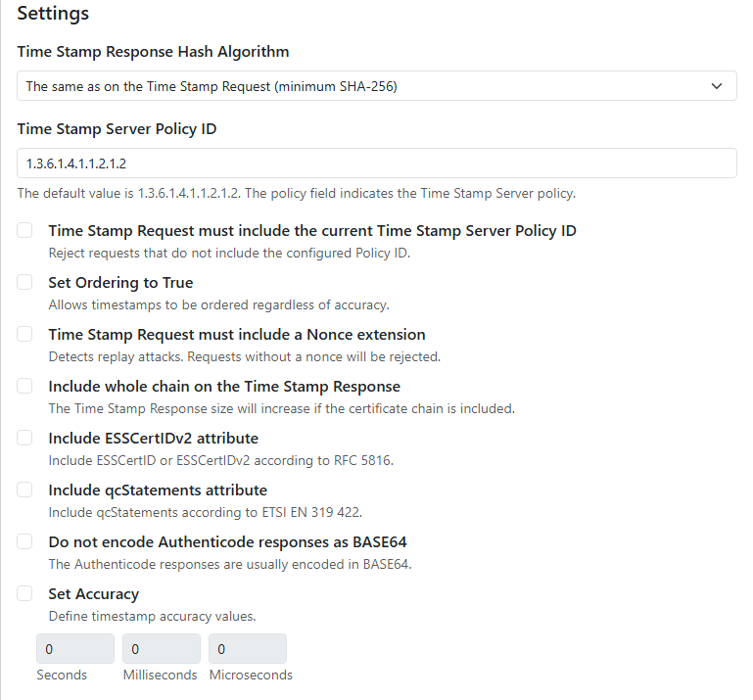Click the 'Seconds' label under the field
The image size is (753, 700).
(x=62, y=675)
